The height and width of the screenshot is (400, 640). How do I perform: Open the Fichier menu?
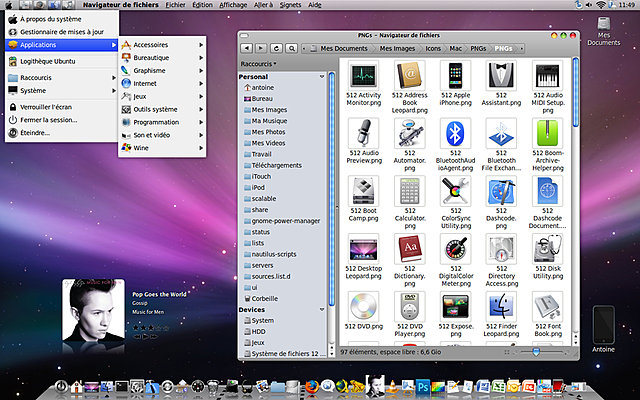176,5
